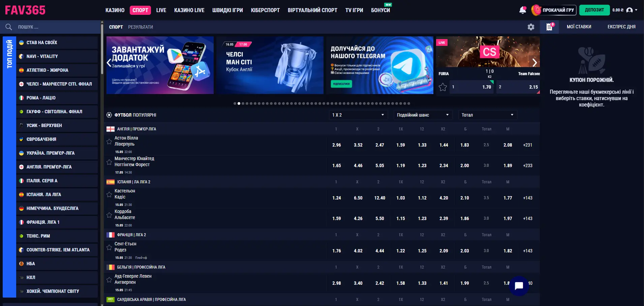Open ЧЕЛСІ - МАНЧЕСТЕР СІТІ. ФІНАЛ event

57,84
